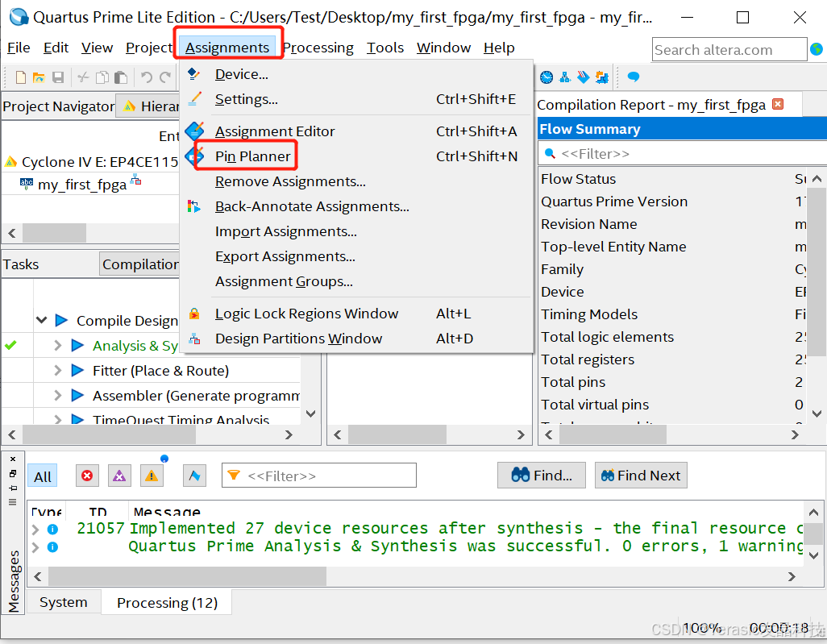Toggle flagged messages filter button
This screenshot has height=644, width=827.
point(194,476)
